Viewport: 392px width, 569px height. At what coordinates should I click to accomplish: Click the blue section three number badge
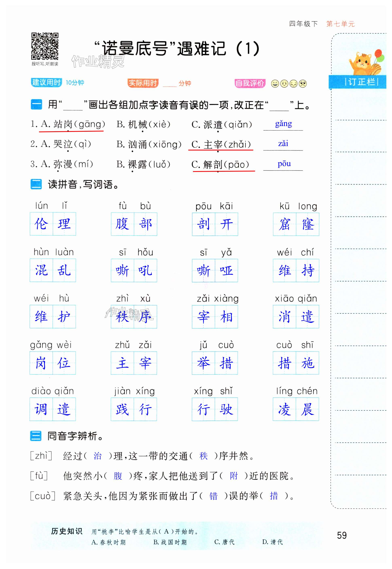click(36, 436)
